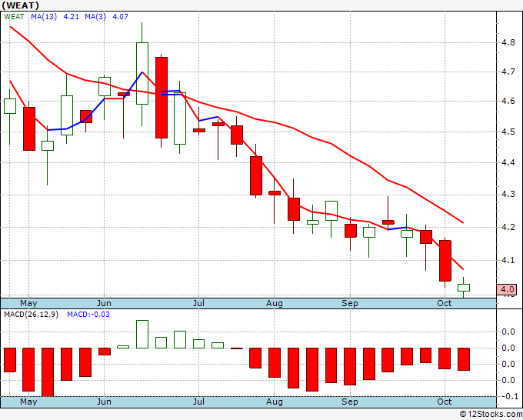Click the tallest green MACD histogram bar
Image resolution: width=523 pixels, height=420 pixels.
click(142, 334)
